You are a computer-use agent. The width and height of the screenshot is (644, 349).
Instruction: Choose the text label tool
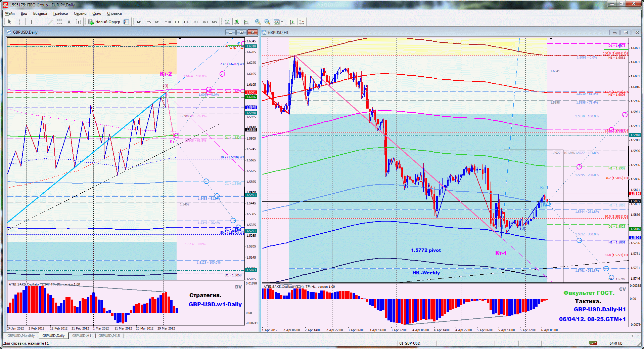(78, 22)
